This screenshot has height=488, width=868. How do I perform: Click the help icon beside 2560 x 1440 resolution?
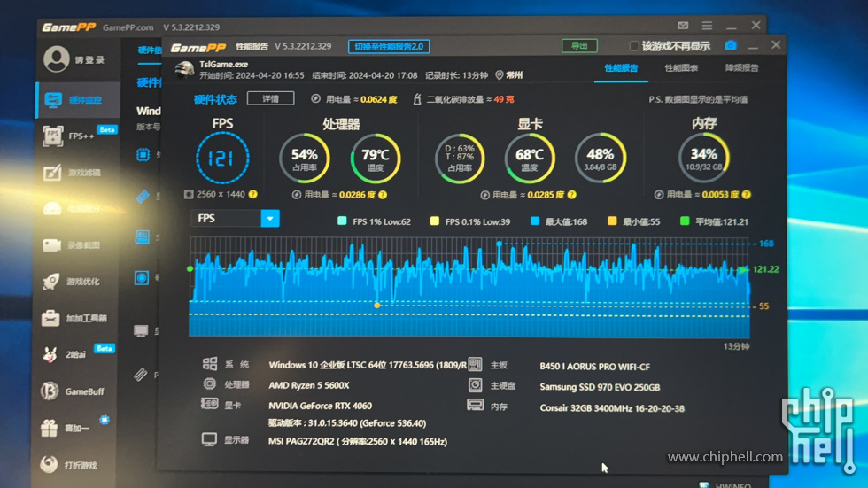pyautogui.click(x=253, y=194)
